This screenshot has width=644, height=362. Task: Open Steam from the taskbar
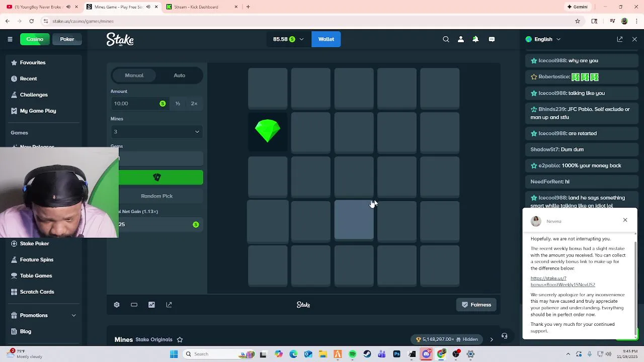(367, 354)
